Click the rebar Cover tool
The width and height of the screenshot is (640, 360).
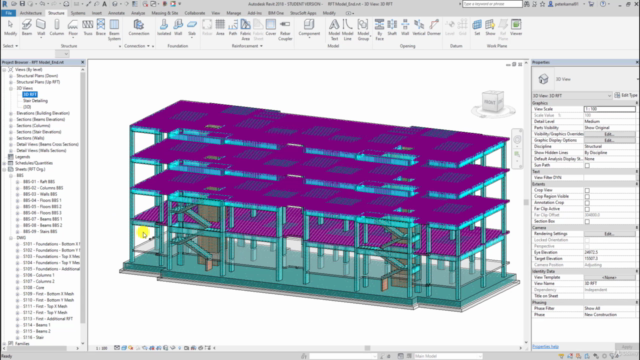[271, 27]
